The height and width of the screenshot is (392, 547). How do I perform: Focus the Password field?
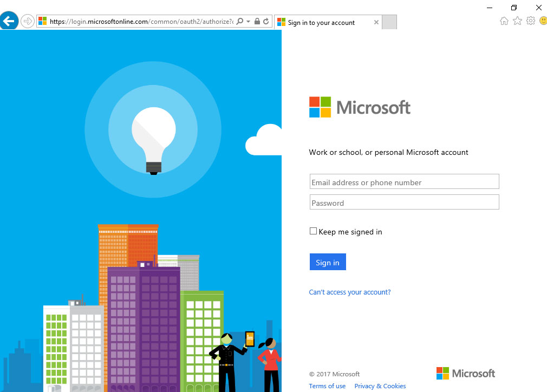405,202
